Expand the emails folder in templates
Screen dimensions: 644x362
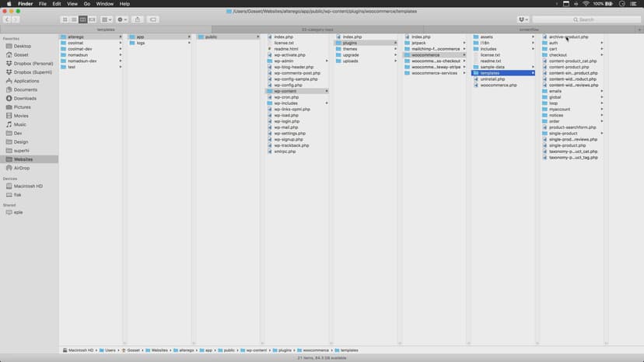555,91
